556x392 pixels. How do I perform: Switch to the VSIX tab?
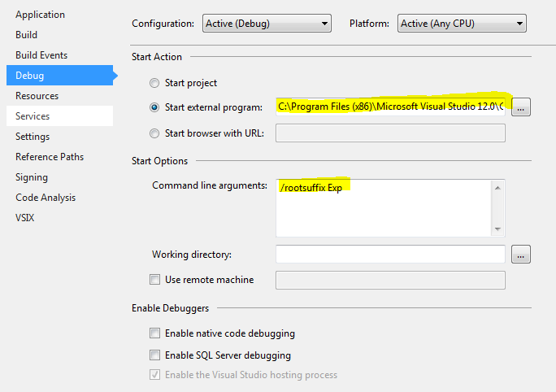pos(25,218)
